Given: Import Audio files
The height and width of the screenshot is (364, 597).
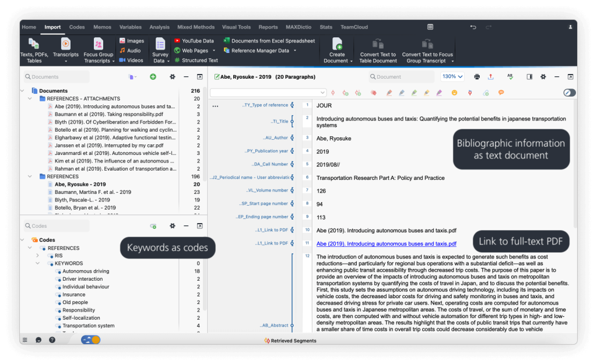Looking at the screenshot, I should pos(130,51).
